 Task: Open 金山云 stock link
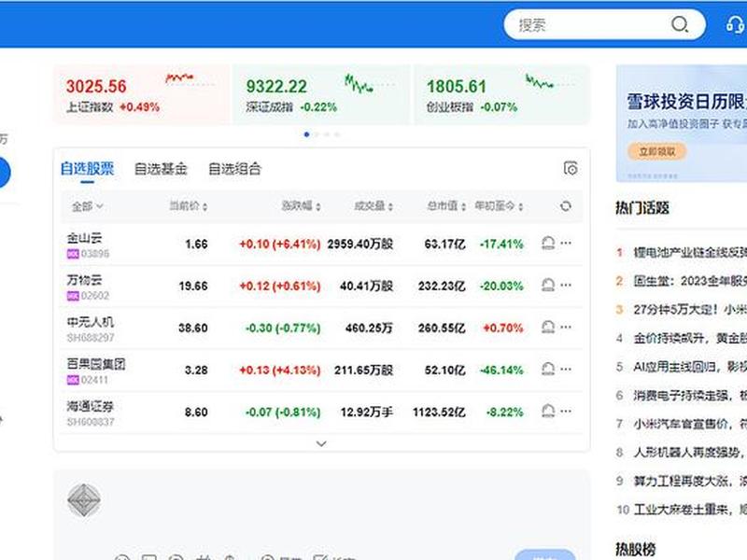pyautogui.click(x=84, y=238)
